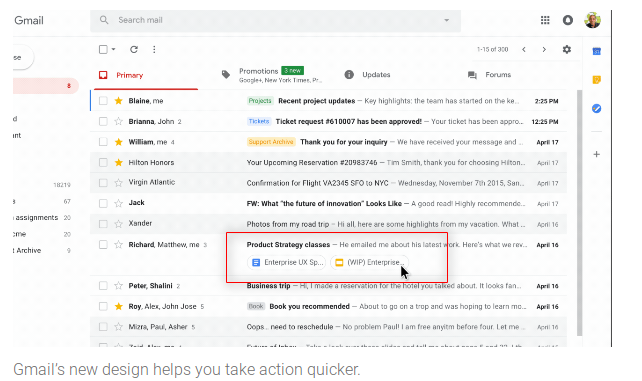Open the Enterprise UX Sp... attachment chip
This screenshot has width=642, height=381.
[x=287, y=262]
